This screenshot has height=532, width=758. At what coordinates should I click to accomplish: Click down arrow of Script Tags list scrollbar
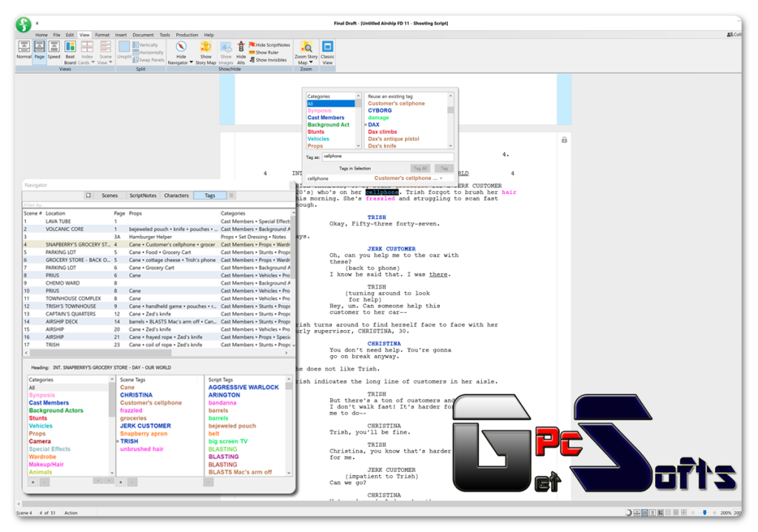click(x=289, y=473)
